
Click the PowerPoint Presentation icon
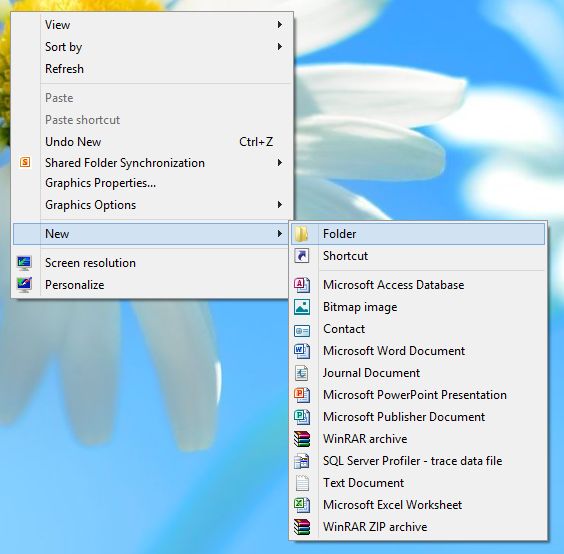tap(302, 395)
